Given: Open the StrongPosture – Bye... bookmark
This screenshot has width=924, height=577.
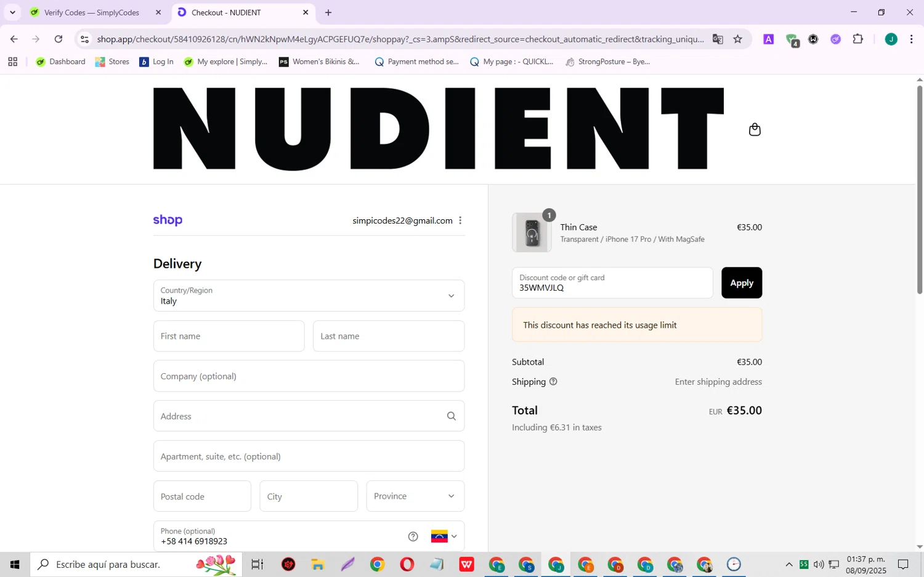Looking at the screenshot, I should (607, 62).
